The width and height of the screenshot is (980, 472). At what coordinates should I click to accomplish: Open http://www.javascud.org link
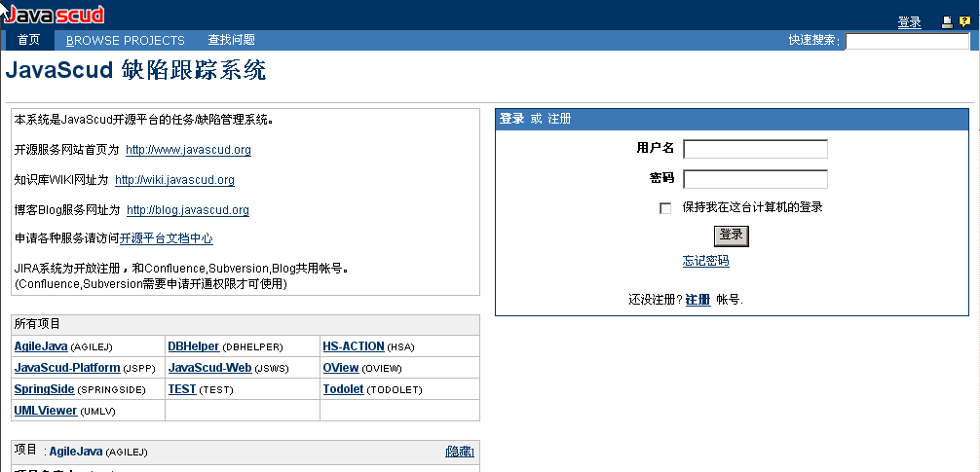(188, 150)
